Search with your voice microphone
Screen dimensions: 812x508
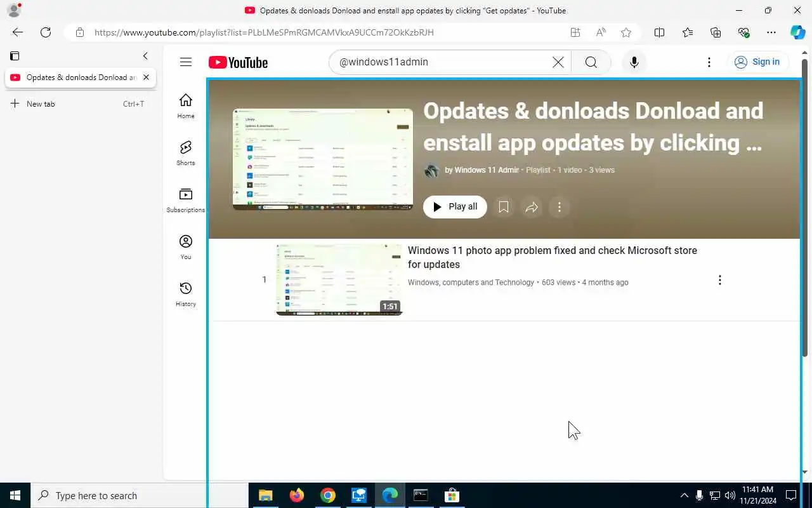[x=634, y=62]
